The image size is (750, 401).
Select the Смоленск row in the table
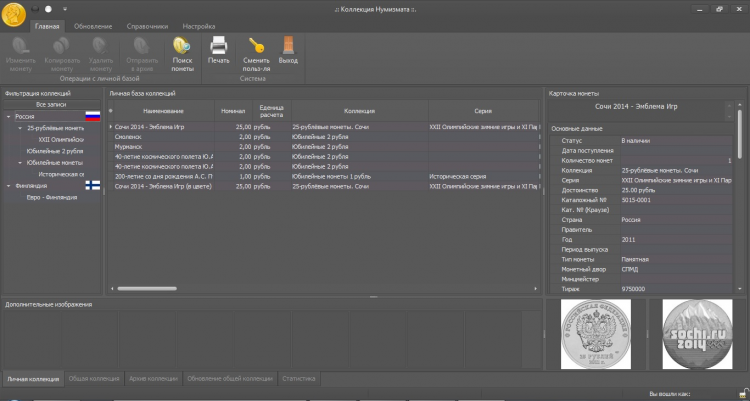click(x=127, y=136)
